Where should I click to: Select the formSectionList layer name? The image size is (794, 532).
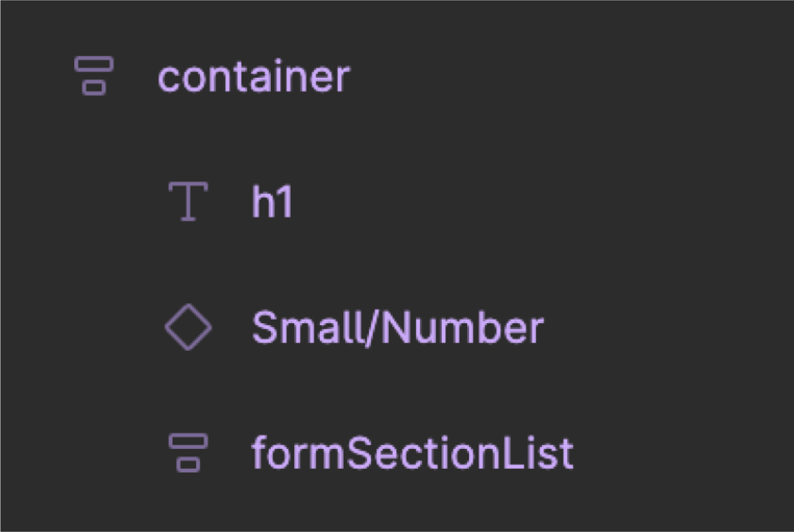pyautogui.click(x=412, y=453)
